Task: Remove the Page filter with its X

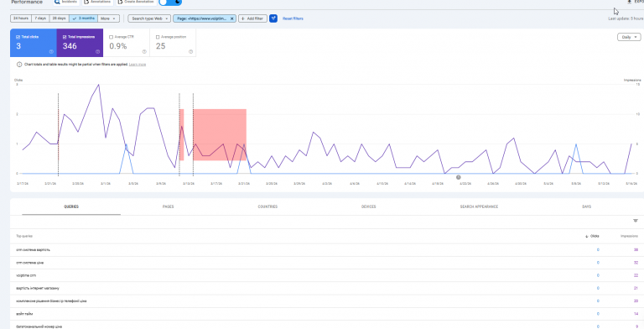Action: tap(232, 18)
